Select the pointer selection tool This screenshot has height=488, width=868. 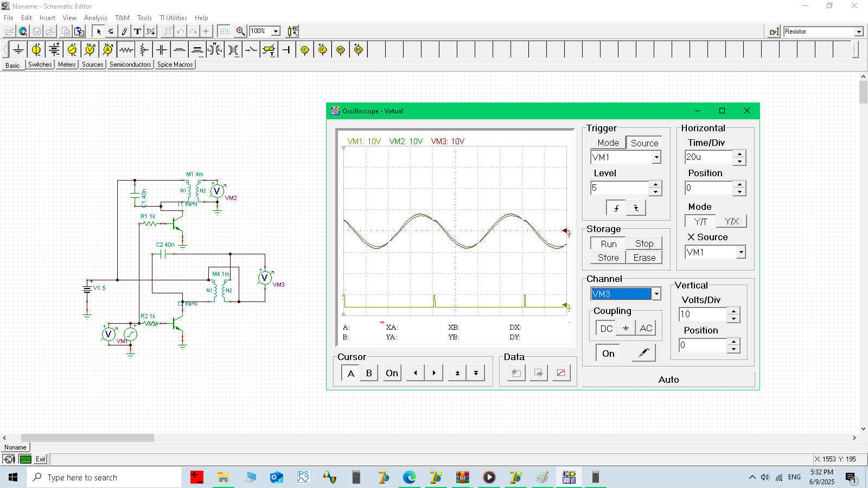(98, 31)
